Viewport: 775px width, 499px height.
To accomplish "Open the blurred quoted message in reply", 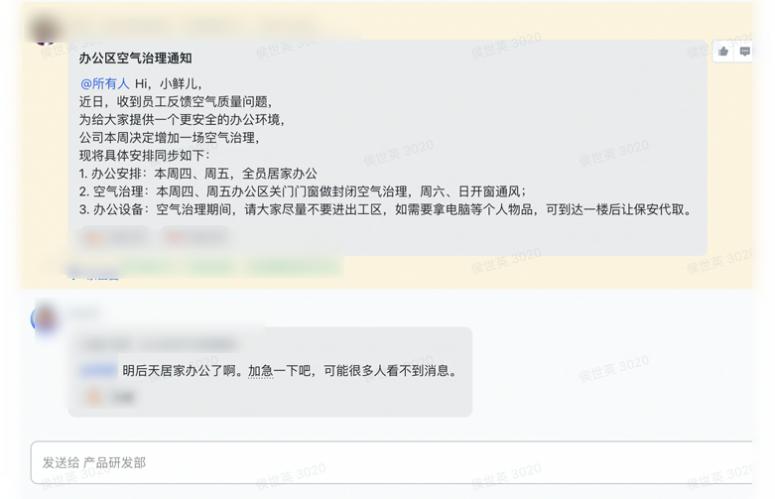I will pyautogui.click(x=159, y=344).
